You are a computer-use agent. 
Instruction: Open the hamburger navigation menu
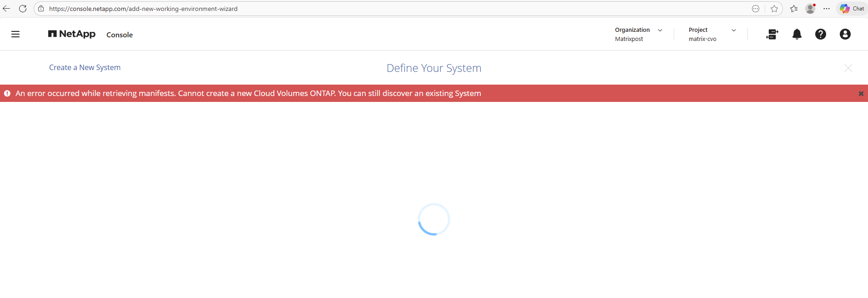coord(15,34)
